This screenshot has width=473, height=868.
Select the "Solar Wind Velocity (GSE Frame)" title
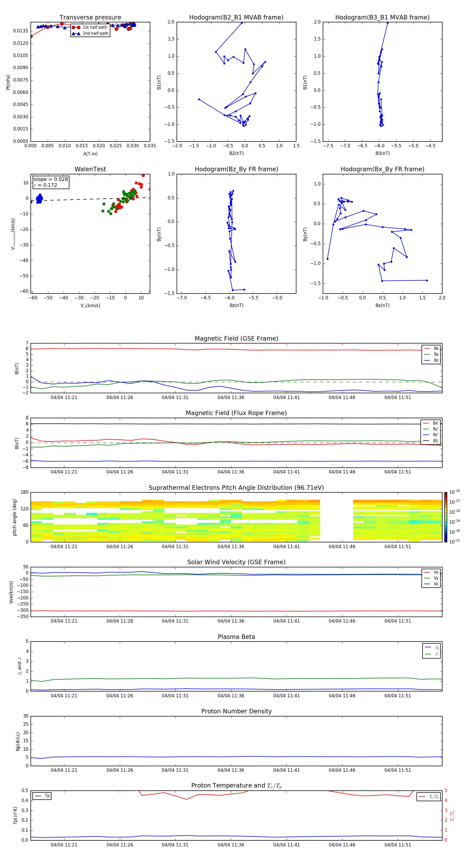236,562
